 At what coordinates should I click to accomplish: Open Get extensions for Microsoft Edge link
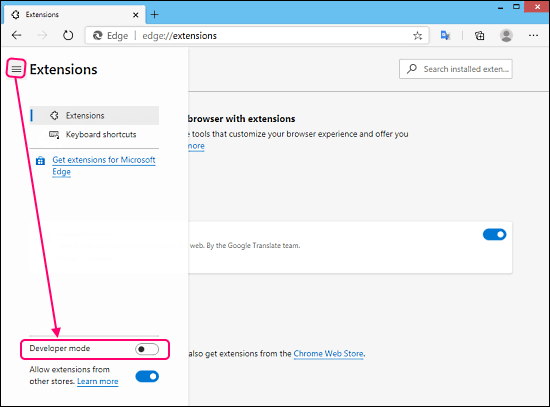click(x=104, y=166)
